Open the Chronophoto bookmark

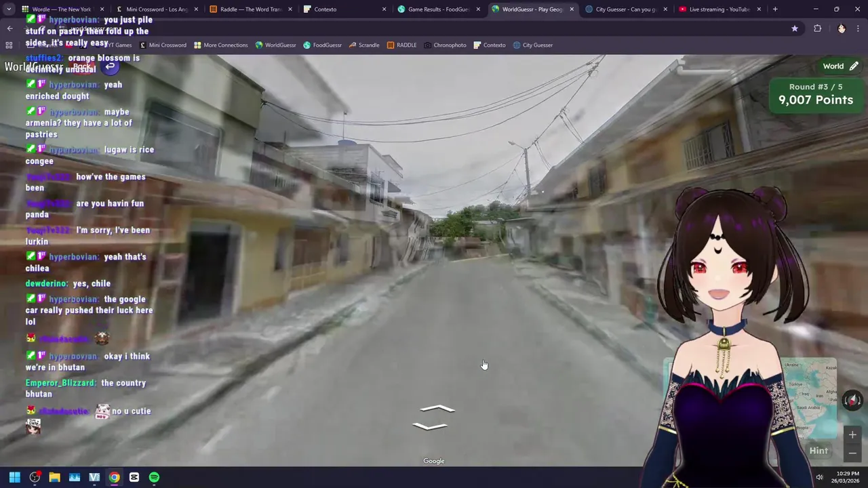445,45
